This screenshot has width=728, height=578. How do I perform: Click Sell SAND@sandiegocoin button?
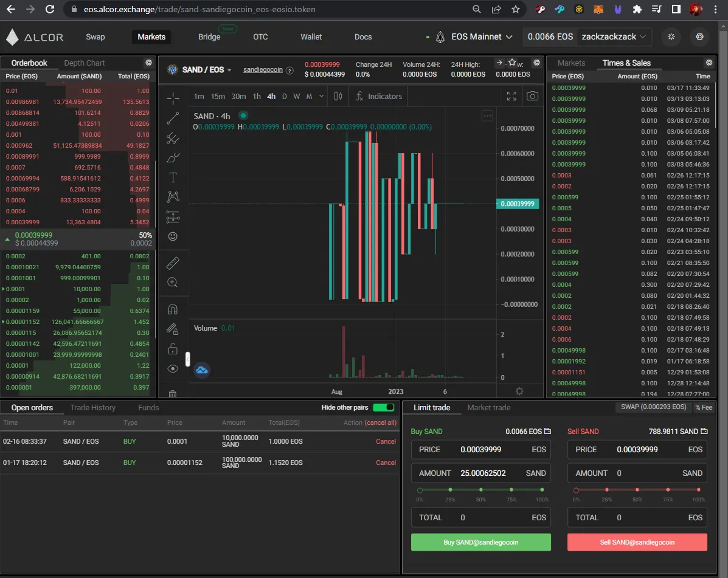tap(637, 542)
